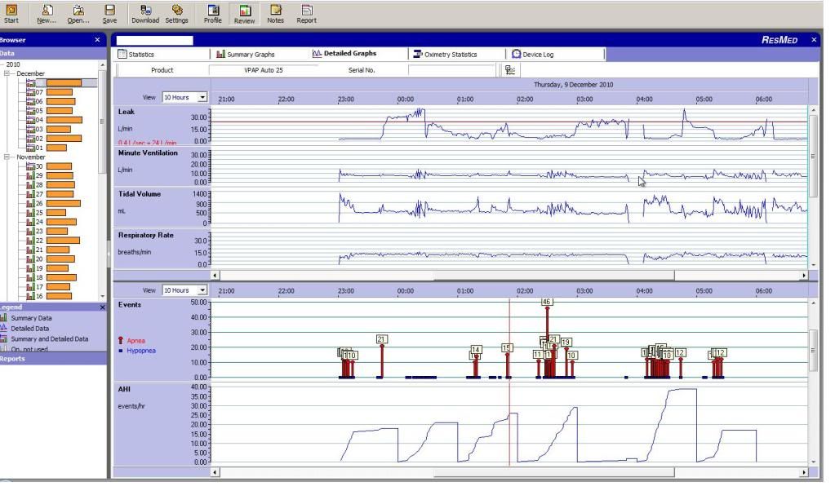
Task: Click the patient name input field
Action: point(154,41)
